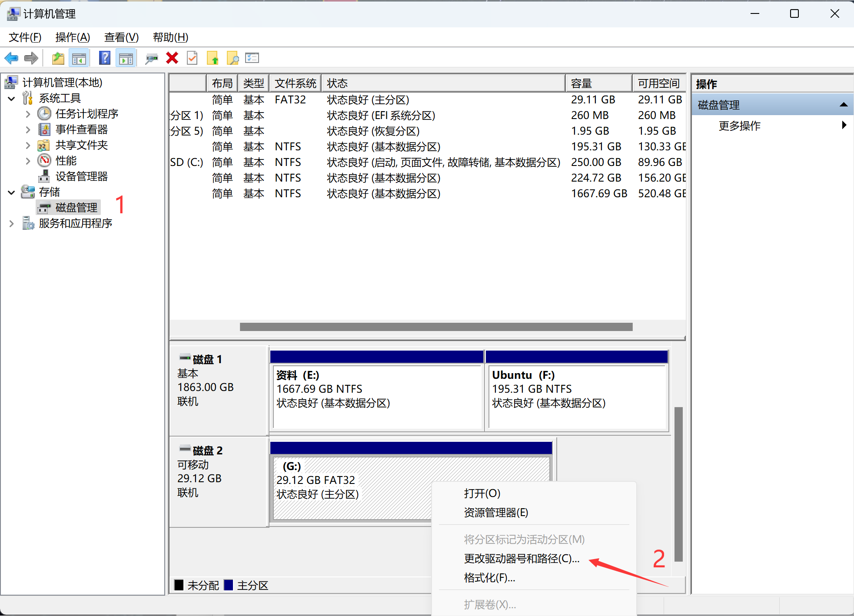Click the Back arrow toolbar icon
The image size is (854, 616).
point(11,58)
